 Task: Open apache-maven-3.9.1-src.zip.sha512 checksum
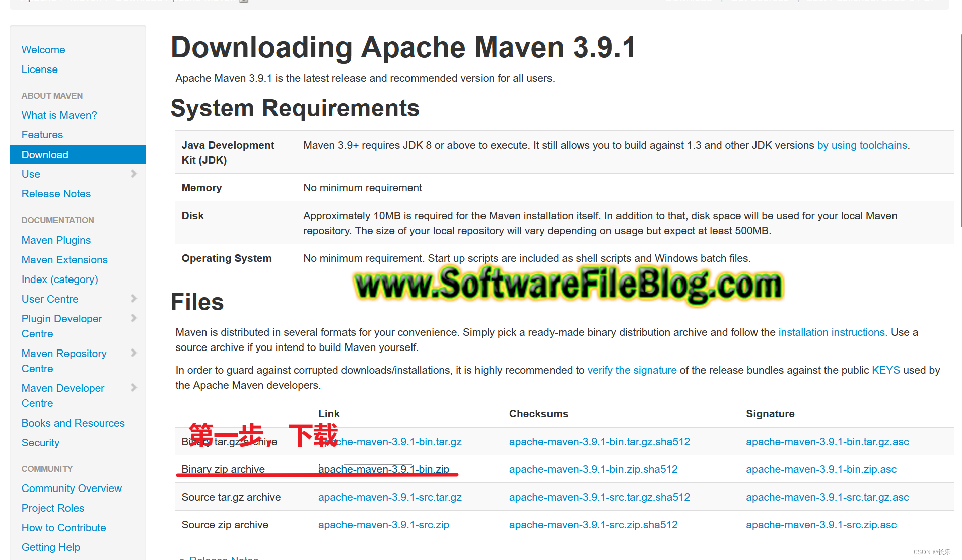point(593,525)
